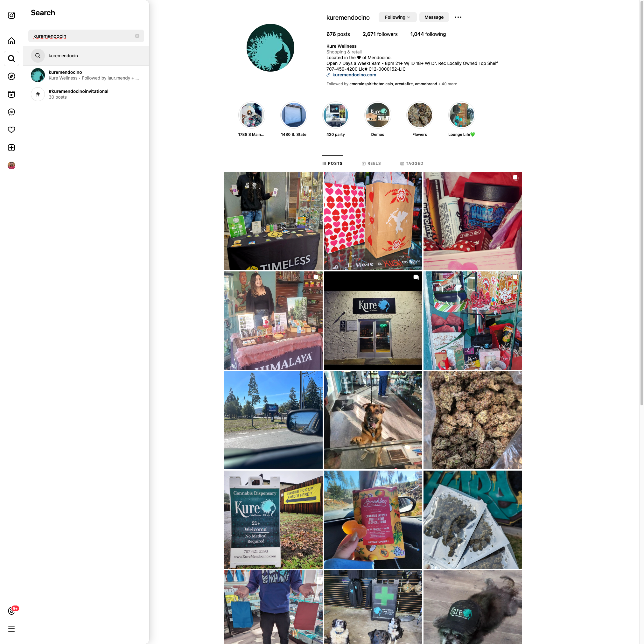Go to Home feed icon

11,41
